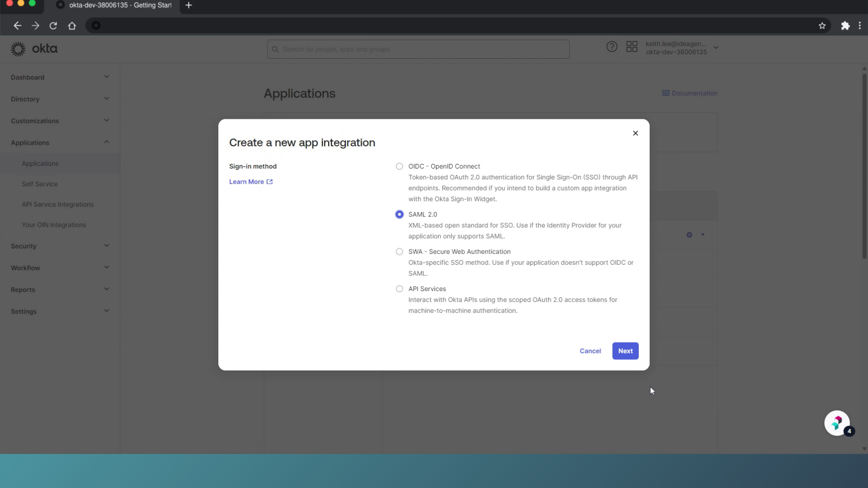Viewport: 868px width, 488px height.
Task: Open API Service Integrations menu item
Action: tap(58, 204)
